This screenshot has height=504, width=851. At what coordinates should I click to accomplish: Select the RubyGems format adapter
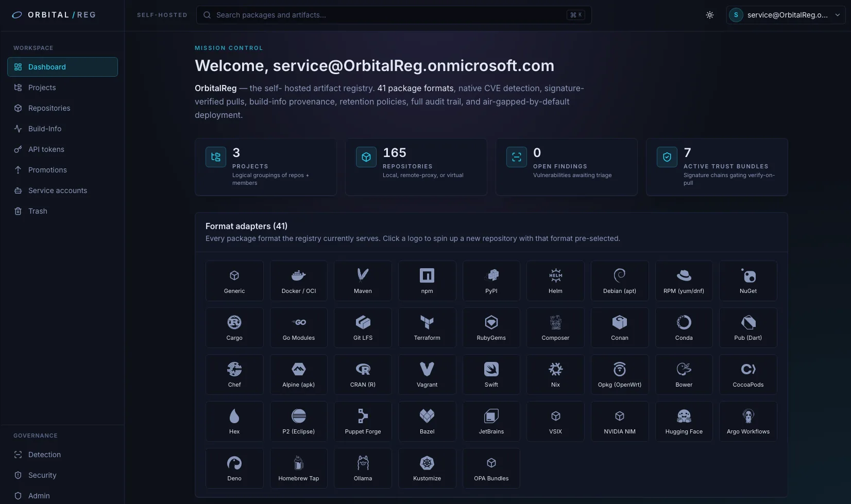(x=491, y=327)
